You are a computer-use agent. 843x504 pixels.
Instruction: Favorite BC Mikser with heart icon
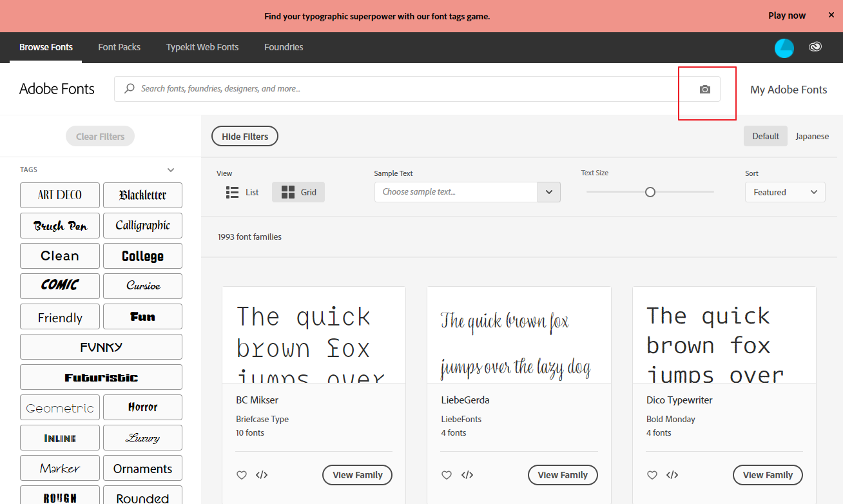point(242,475)
